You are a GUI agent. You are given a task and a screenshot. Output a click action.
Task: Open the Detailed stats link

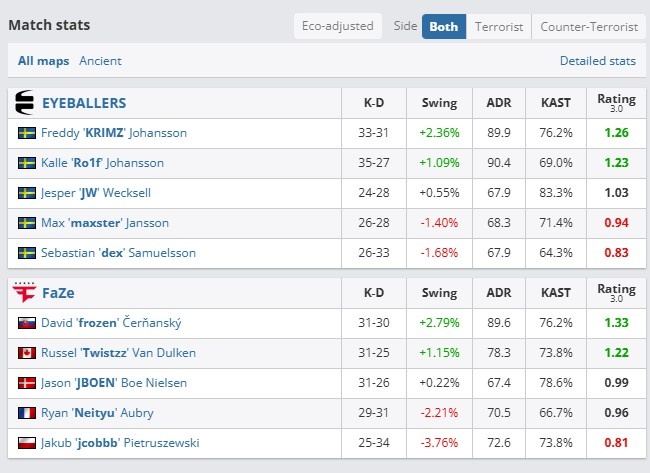click(x=598, y=61)
